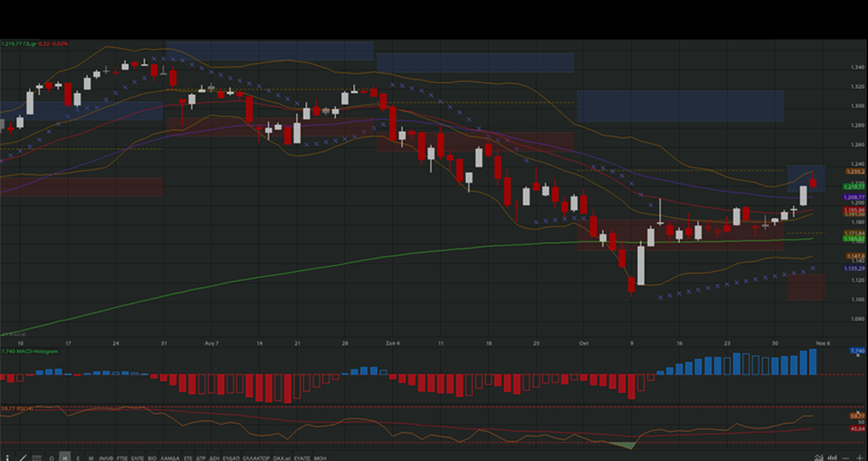Select the highlighted H timeframe button
Image resolution: width=868 pixels, height=461 pixels.
pyautogui.click(x=65, y=457)
